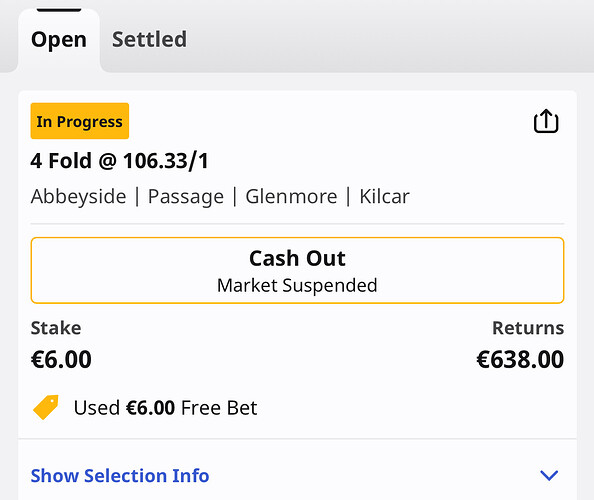Click the Stake label
This screenshot has height=500, width=594.
pyautogui.click(x=56, y=328)
